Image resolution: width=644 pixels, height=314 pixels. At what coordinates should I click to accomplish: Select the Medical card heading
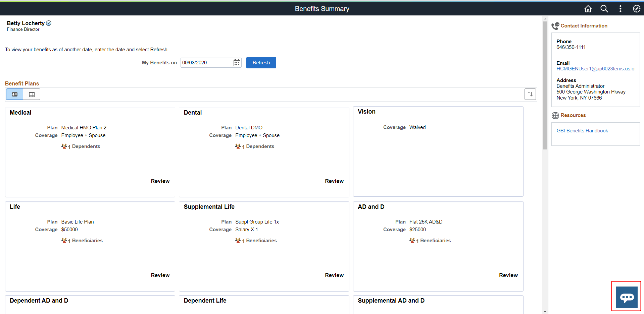(x=20, y=113)
